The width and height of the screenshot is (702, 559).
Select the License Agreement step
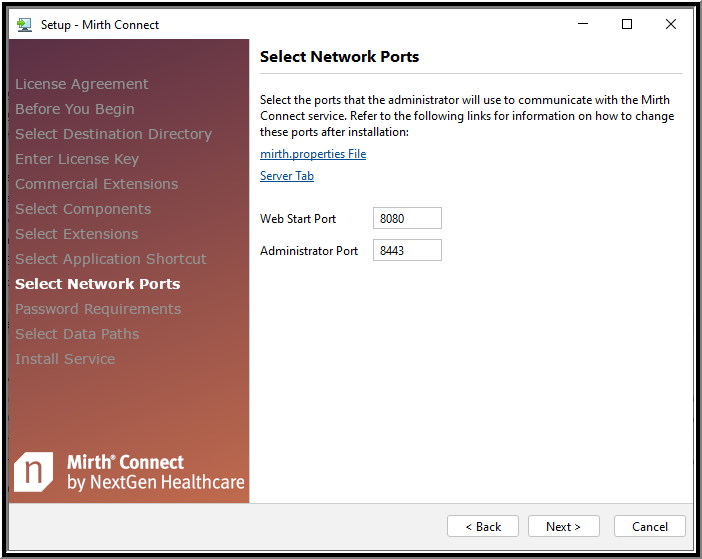click(81, 84)
